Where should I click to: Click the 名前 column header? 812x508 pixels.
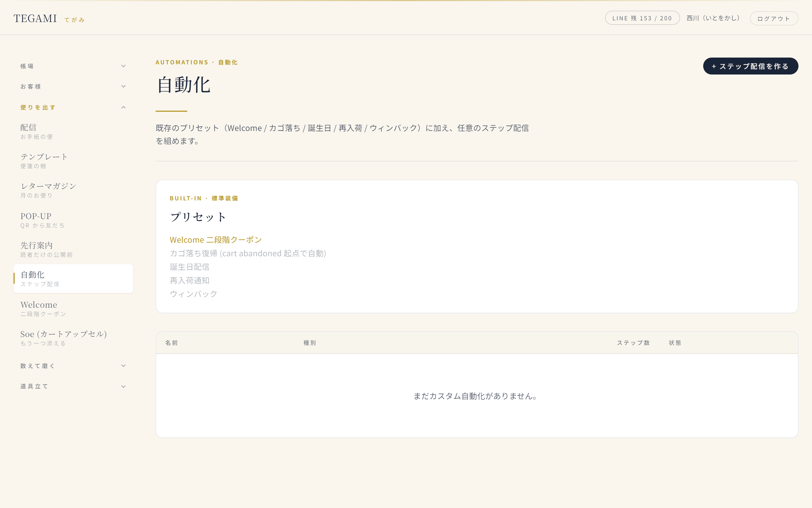pos(171,343)
